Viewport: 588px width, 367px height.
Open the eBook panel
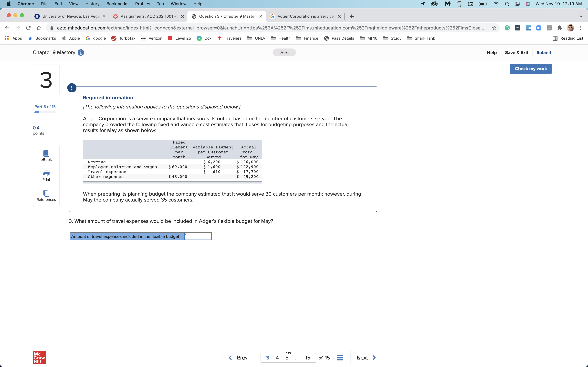(46, 155)
